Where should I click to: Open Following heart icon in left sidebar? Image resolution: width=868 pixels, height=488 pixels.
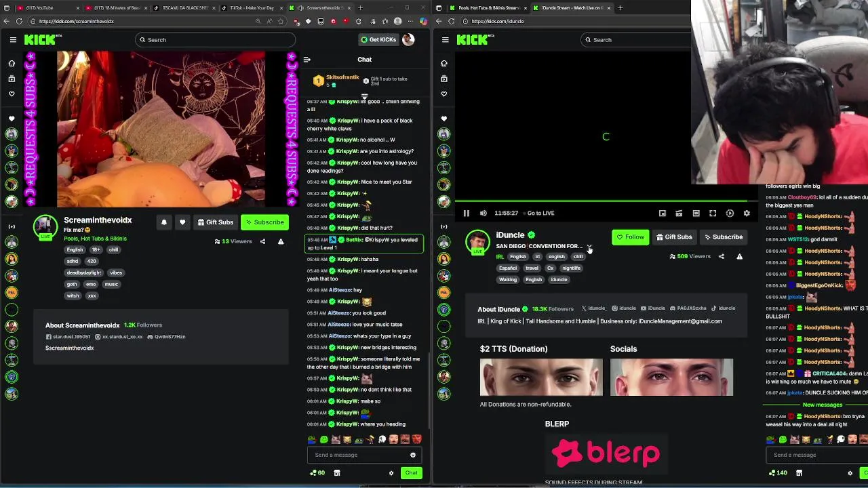pyautogui.click(x=12, y=94)
